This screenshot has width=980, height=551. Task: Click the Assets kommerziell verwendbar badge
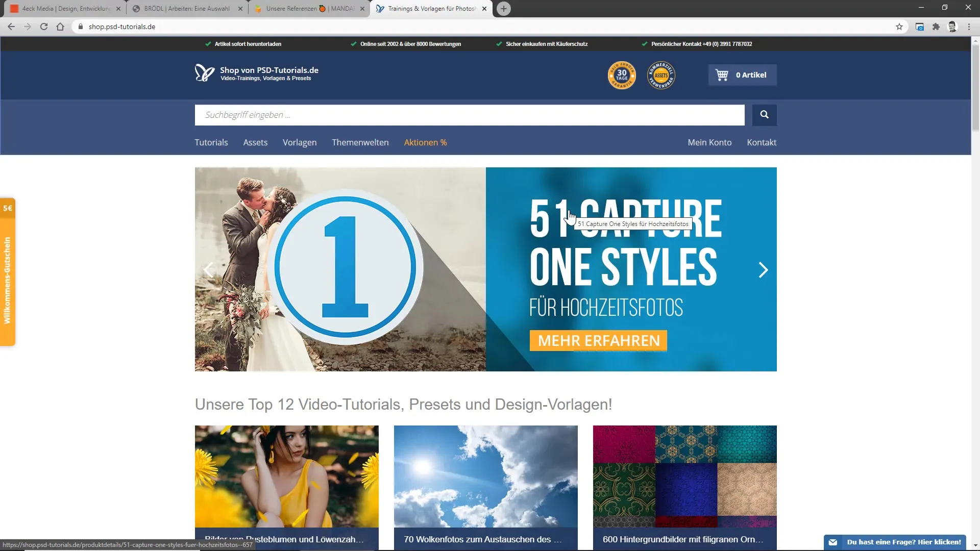click(661, 75)
